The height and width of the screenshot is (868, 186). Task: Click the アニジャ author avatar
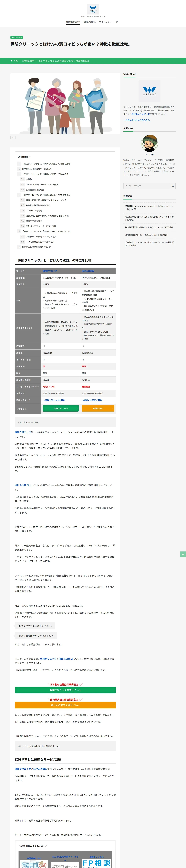[149, 143]
